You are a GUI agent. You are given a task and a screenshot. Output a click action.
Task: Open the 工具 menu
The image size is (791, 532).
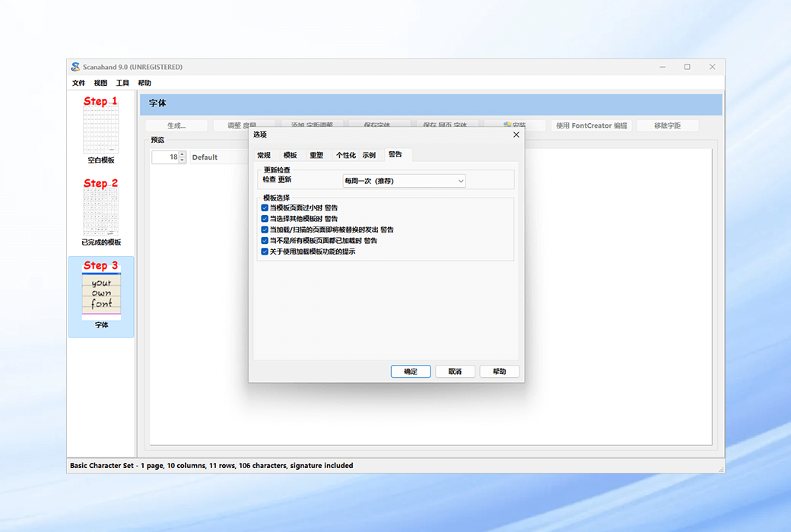122,83
